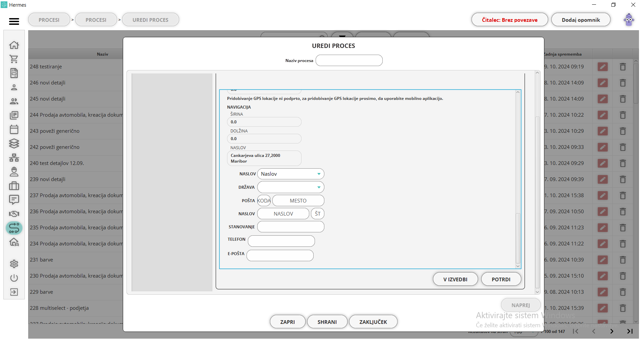Click the ŠT house number field
This screenshot has width=644, height=345.
(x=318, y=214)
